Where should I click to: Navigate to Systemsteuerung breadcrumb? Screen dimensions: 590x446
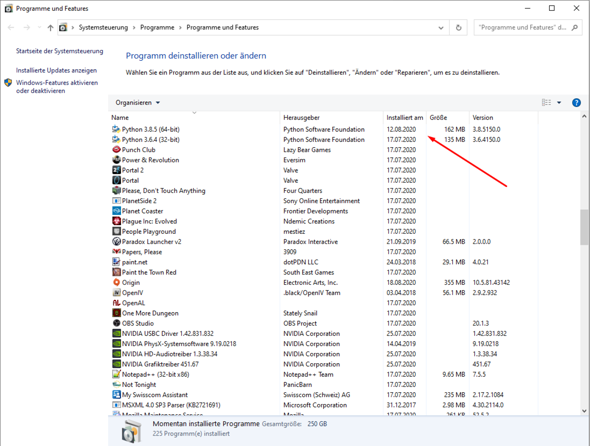[x=103, y=27]
